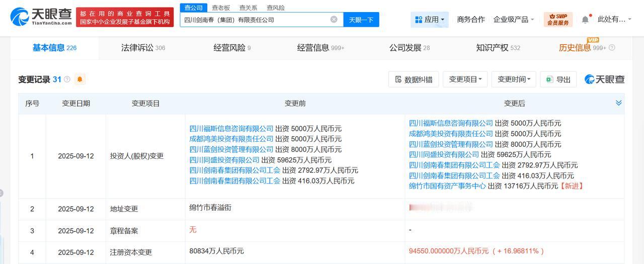The height and width of the screenshot is (264, 644).
Task: Open the 工会 link with 416.03万 in 变更前
Action: 235,181
